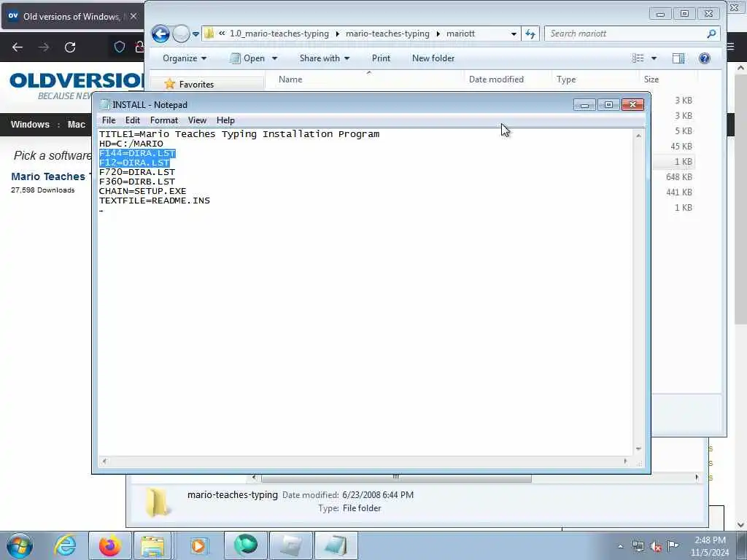Viewport: 747px width, 560px height.
Task: Click Explorer's horizontal scrollbar thumb
Action: [x=396, y=477]
